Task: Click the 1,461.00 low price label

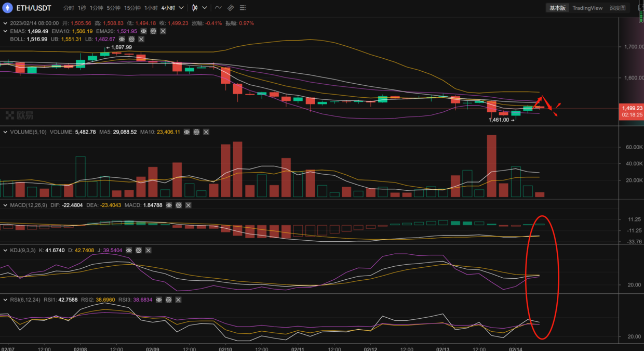Action: tap(499, 120)
